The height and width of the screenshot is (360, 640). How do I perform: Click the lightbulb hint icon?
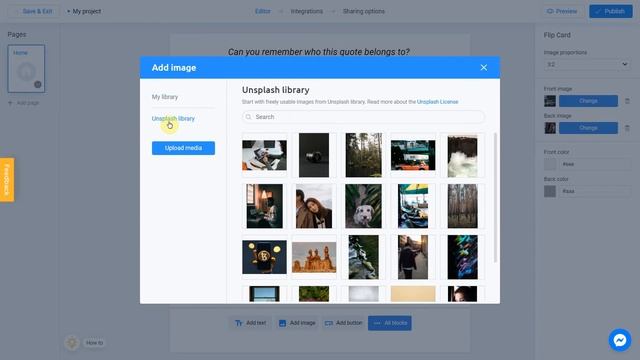click(72, 342)
